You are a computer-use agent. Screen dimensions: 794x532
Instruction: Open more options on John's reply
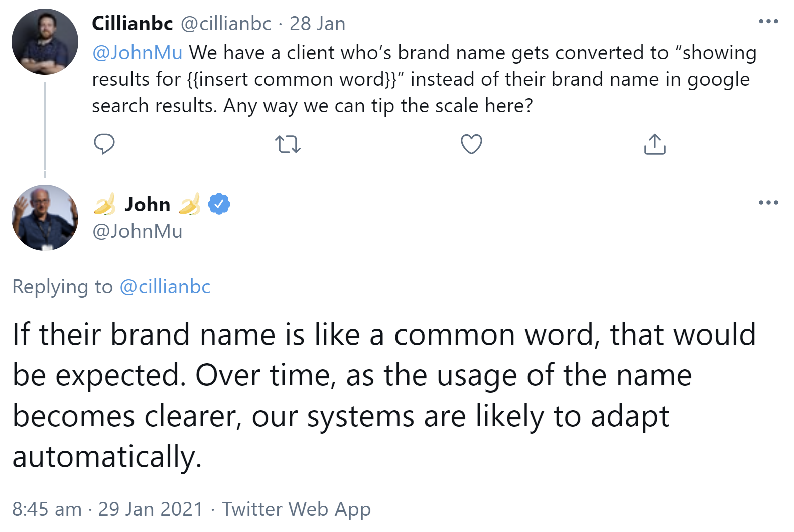click(x=768, y=203)
